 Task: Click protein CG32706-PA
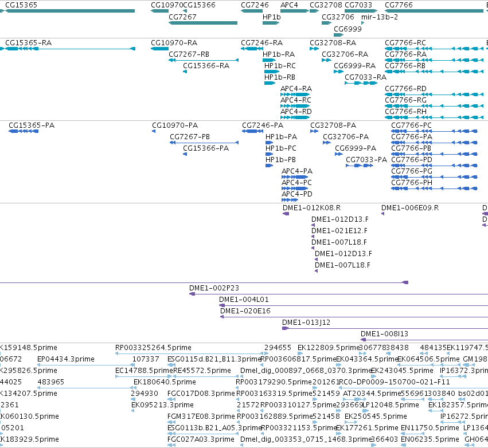click(x=327, y=143)
